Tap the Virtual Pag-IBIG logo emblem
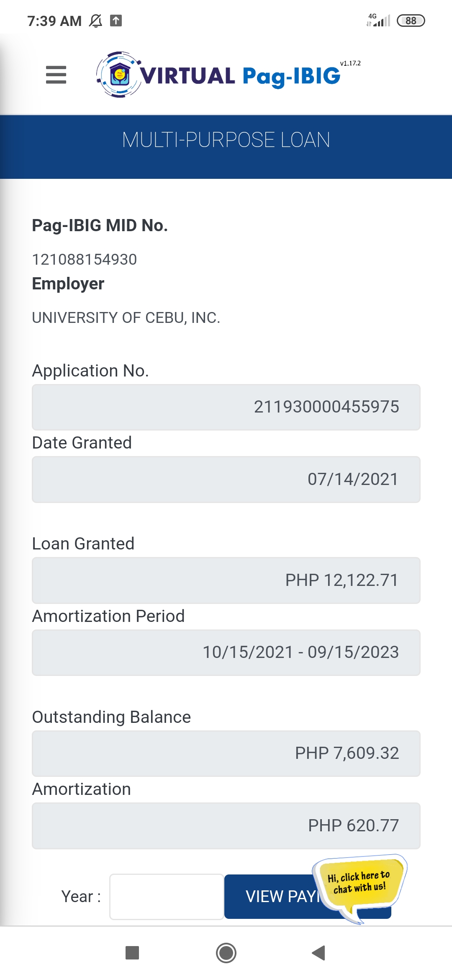Image resolution: width=452 pixels, height=980 pixels. point(119,75)
